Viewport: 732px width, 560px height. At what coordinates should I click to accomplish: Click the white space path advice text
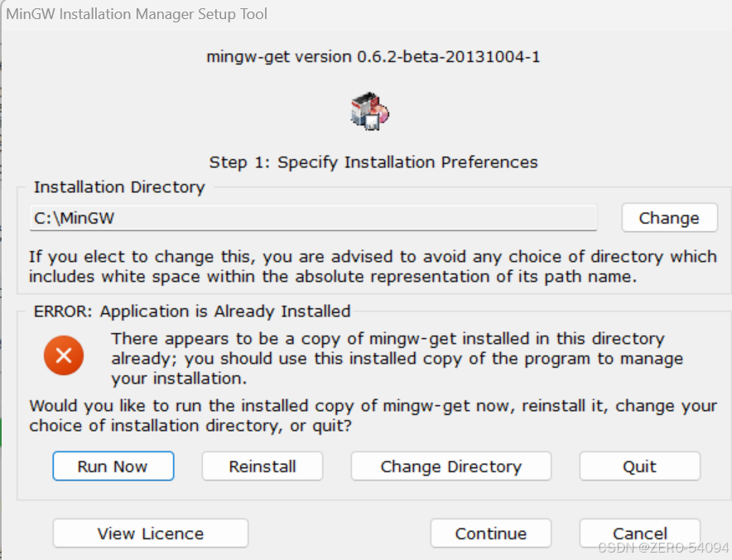click(373, 266)
